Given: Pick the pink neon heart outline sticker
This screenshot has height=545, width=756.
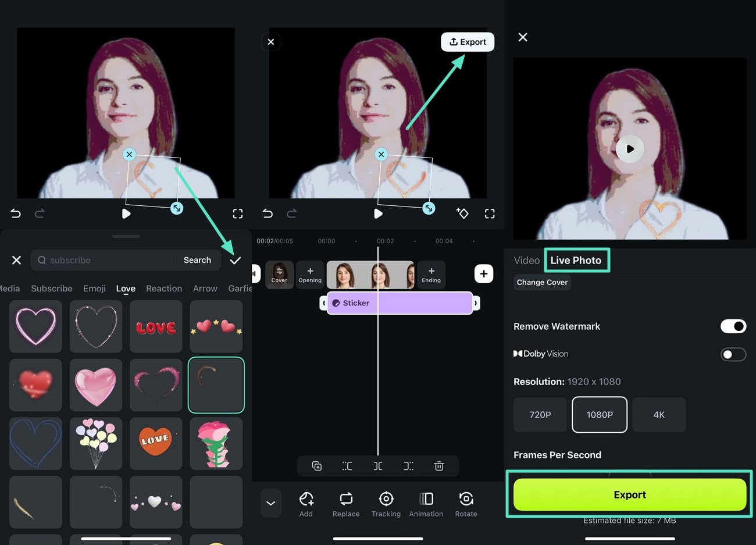Looking at the screenshot, I should [35, 326].
